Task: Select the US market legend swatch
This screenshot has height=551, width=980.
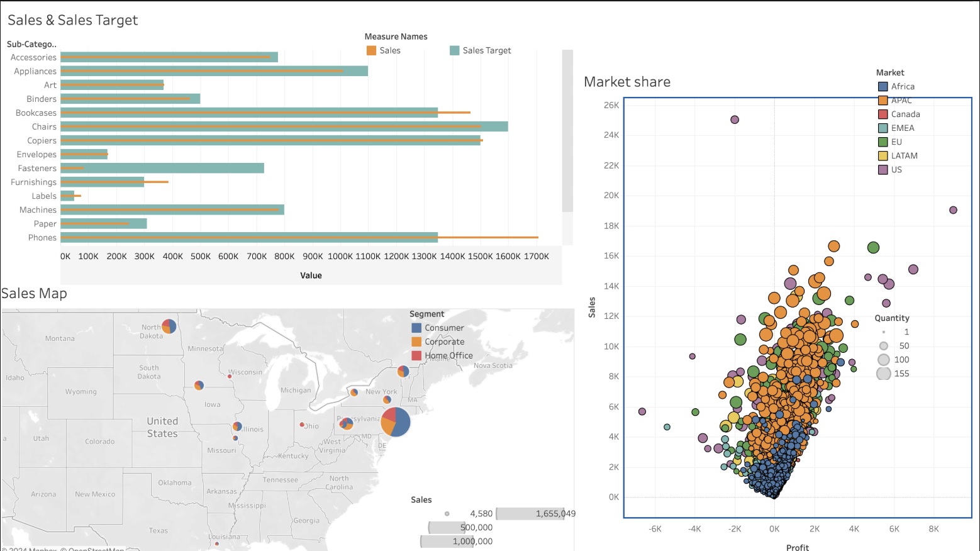Action: [x=883, y=169]
